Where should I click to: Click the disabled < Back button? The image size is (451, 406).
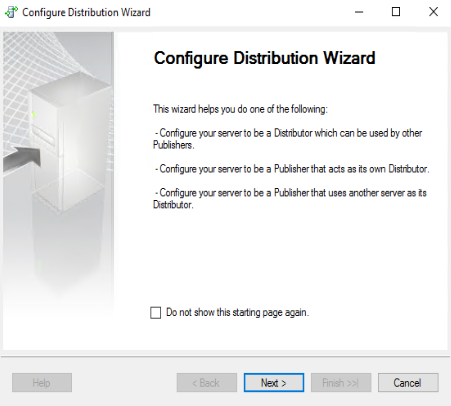coord(207,383)
